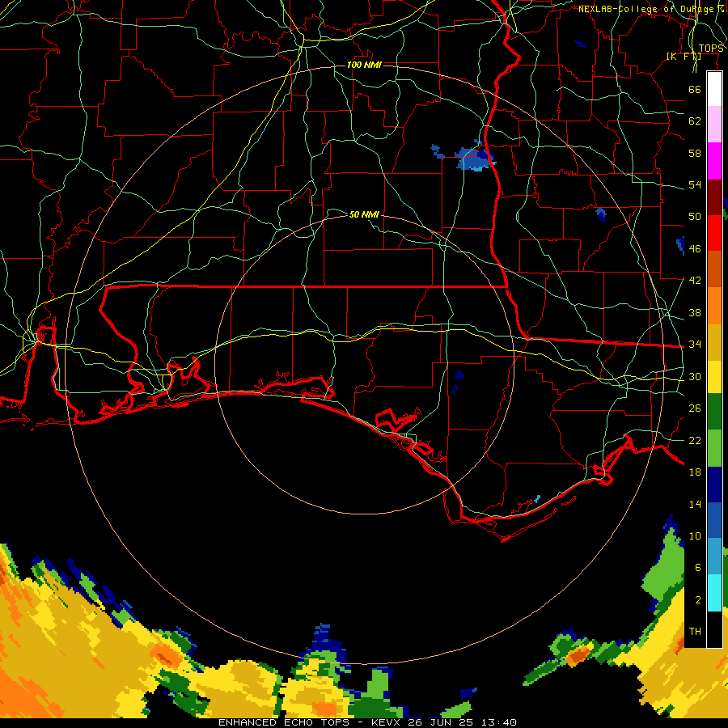
Task: Click the cyan legend swatch
Action: (714, 593)
